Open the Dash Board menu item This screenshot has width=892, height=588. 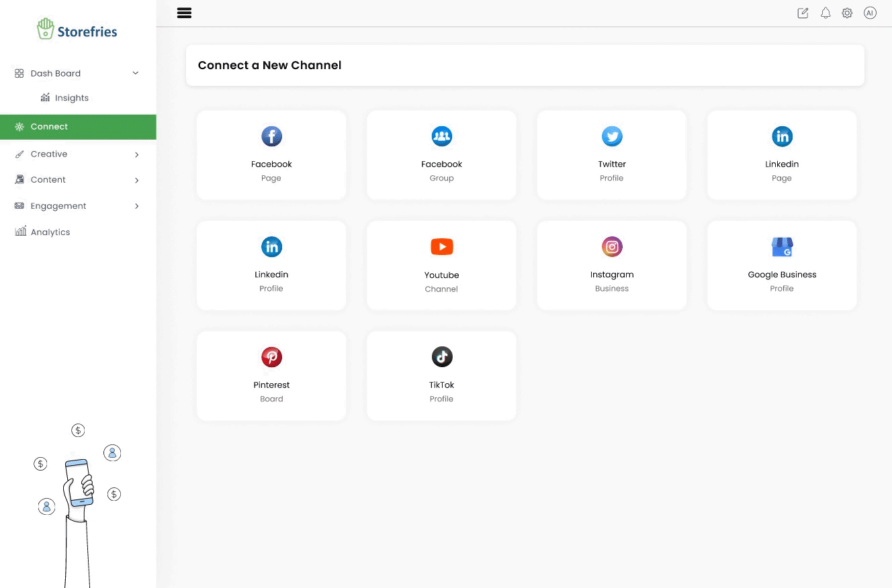click(78, 73)
